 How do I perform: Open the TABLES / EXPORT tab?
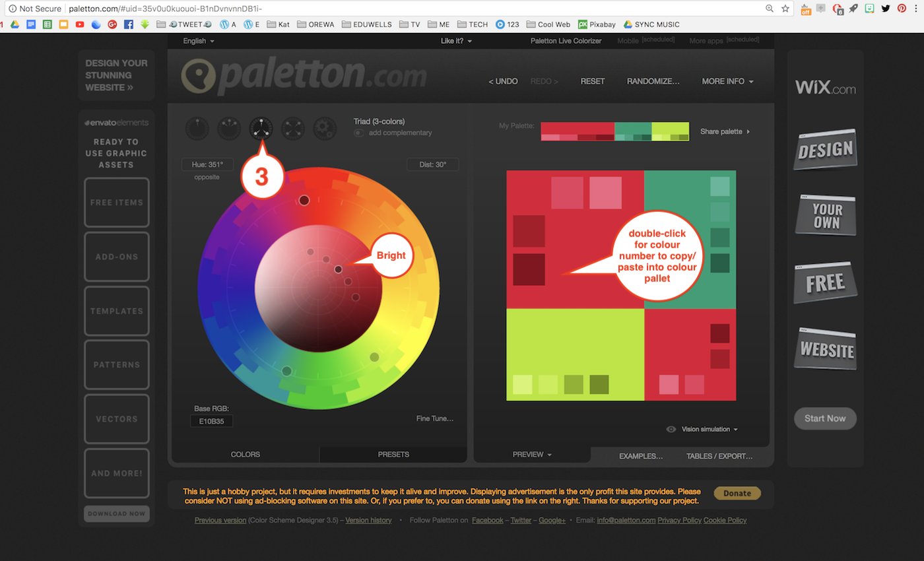click(x=719, y=456)
